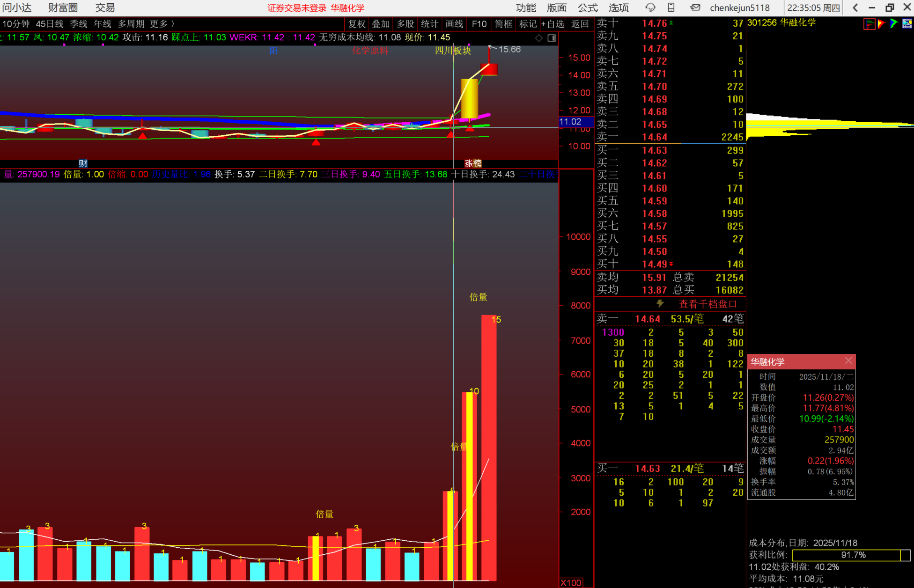The width and height of the screenshot is (914, 588).
Task: Close the 华融化学 data tooltip panel
Action: click(x=848, y=360)
